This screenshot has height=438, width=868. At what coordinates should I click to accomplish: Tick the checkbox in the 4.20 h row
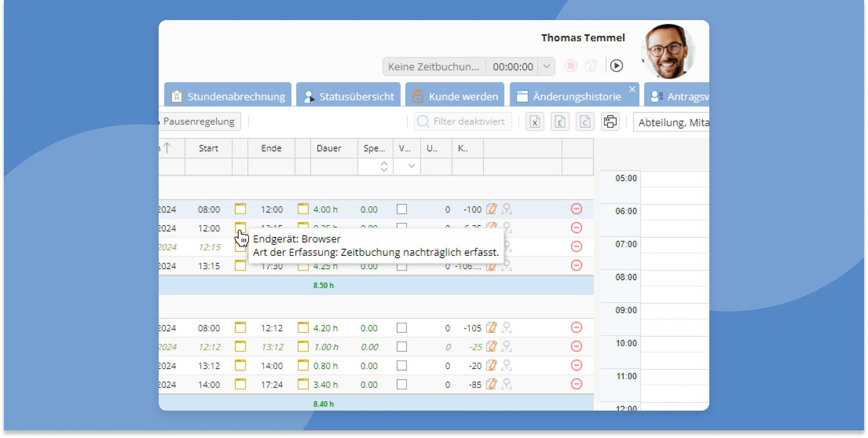[402, 328]
